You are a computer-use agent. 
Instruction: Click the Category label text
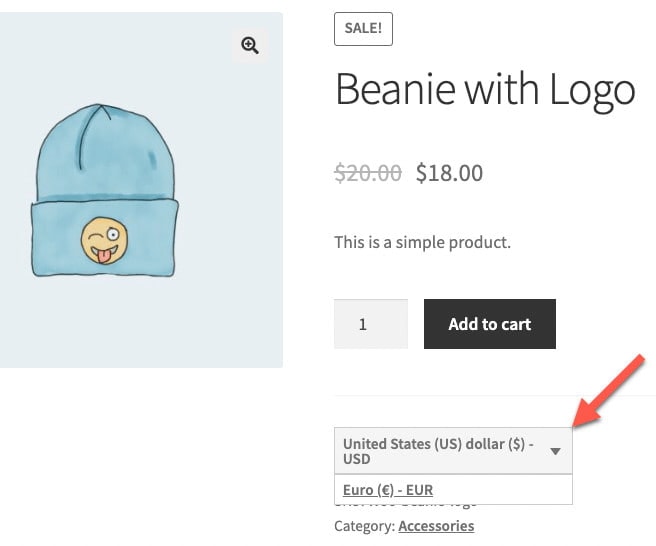pyautogui.click(x=365, y=526)
